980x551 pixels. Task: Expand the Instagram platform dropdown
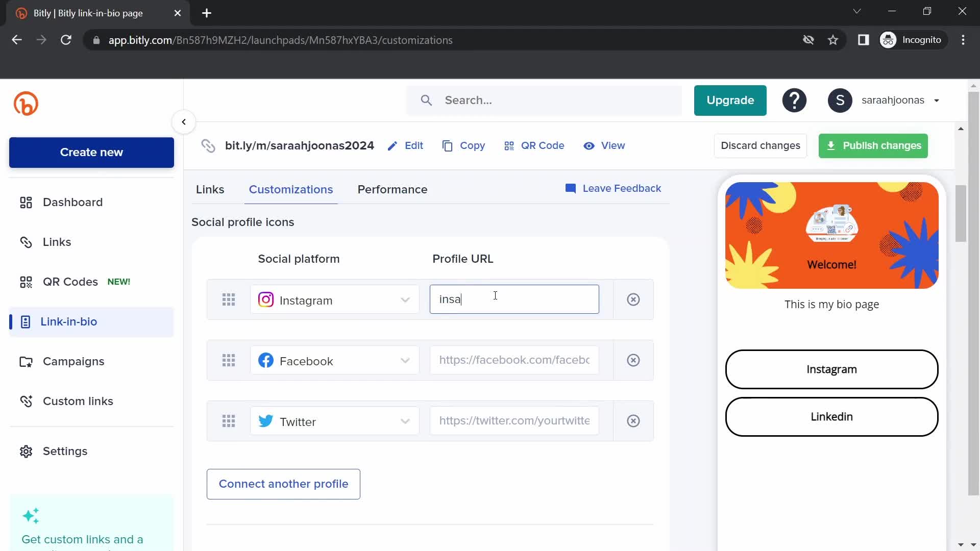click(405, 299)
